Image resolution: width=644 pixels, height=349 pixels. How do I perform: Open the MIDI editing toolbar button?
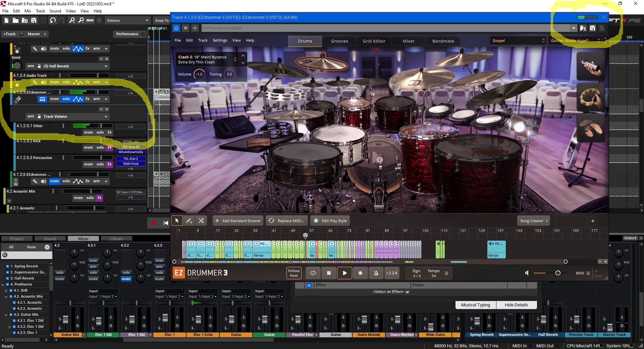click(90, 20)
